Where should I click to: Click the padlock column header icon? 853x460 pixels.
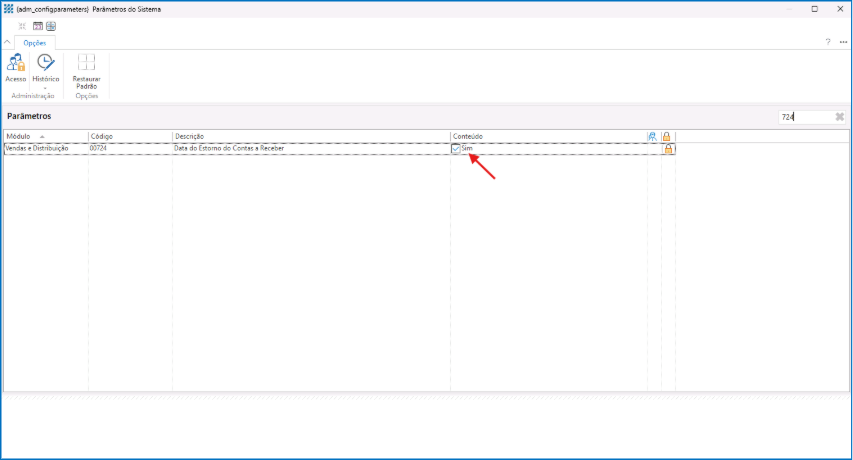coord(667,136)
